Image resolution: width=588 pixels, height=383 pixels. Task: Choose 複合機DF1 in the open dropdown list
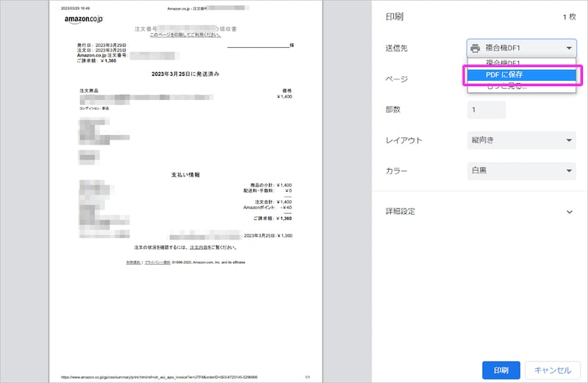coord(521,62)
